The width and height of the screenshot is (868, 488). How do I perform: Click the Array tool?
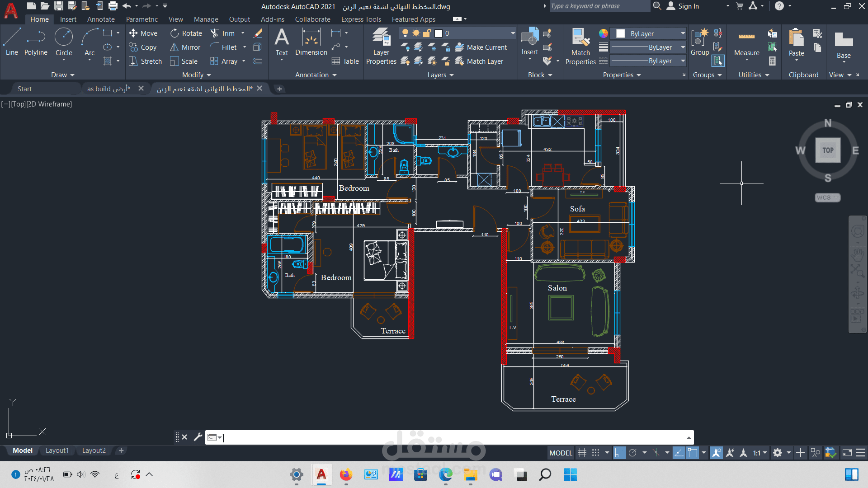[224, 61]
